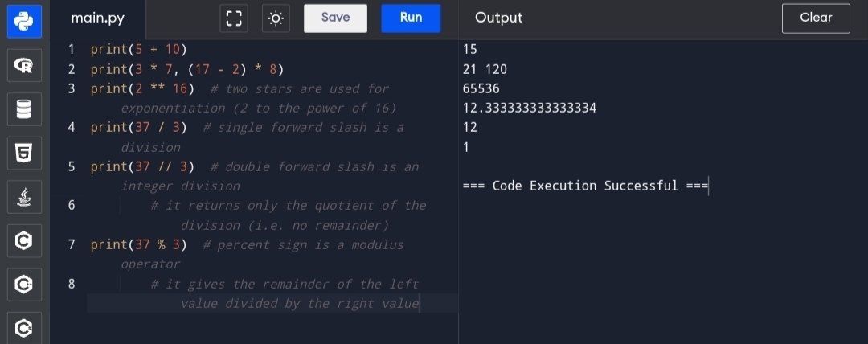Toggle light/dark theme with sun icon
Image resolution: width=868 pixels, height=344 pixels.
(276, 18)
